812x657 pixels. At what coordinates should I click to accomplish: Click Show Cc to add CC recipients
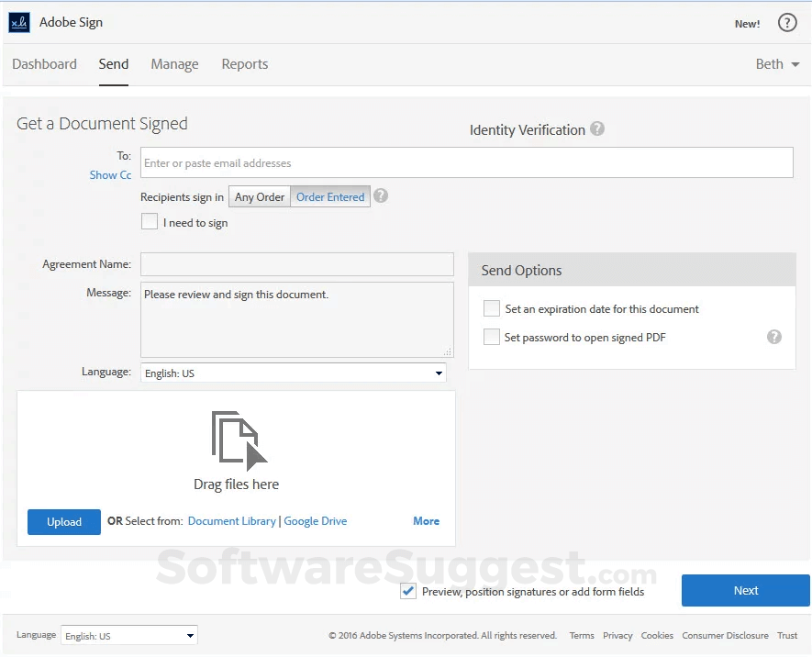(110, 174)
